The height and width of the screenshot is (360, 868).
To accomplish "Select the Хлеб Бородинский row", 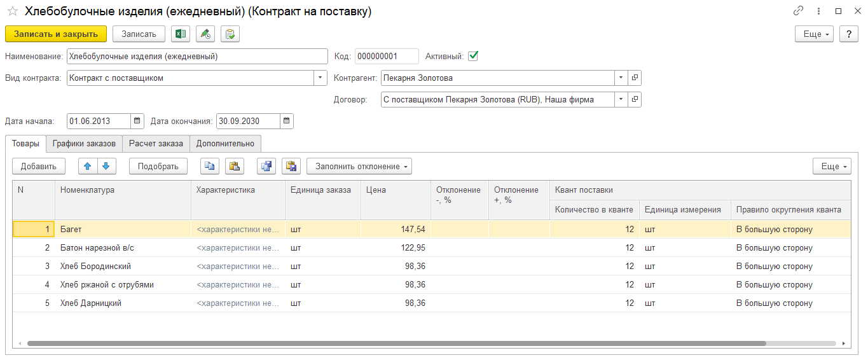I will [x=95, y=267].
